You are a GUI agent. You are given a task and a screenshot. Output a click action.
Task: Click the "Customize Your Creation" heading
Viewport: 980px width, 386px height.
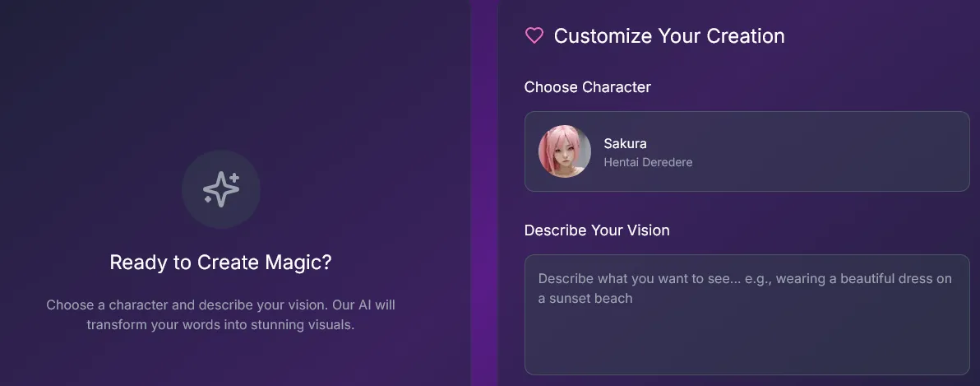pos(668,36)
